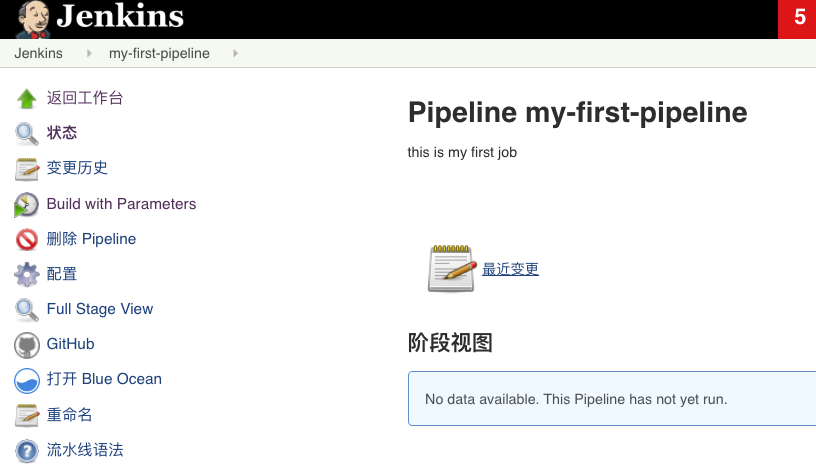Choose 删除 Pipeline

click(91, 239)
